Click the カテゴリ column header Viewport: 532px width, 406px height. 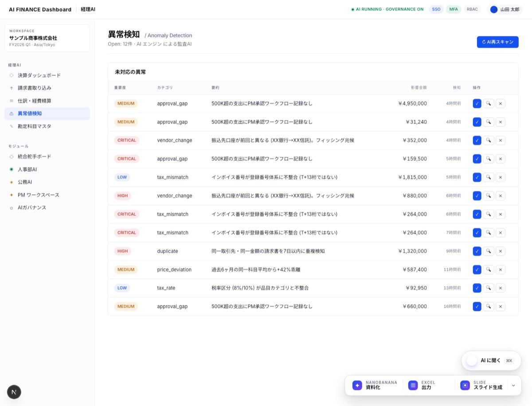coord(165,88)
